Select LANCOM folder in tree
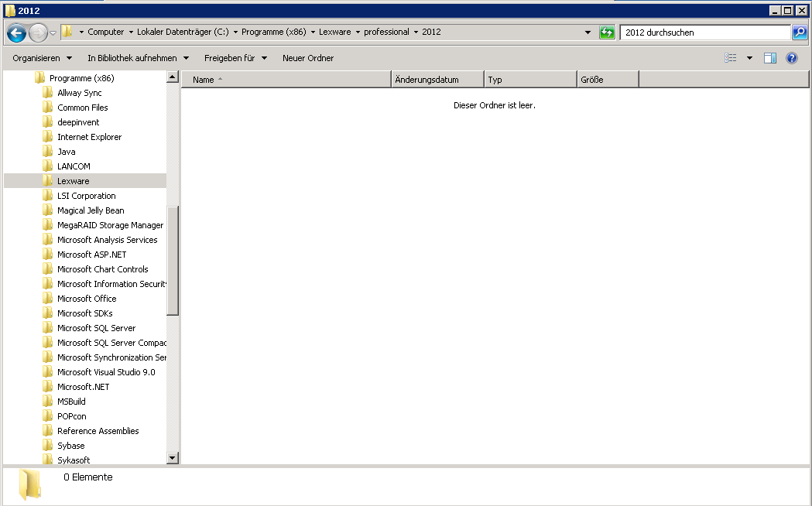The image size is (812, 506). tap(74, 166)
